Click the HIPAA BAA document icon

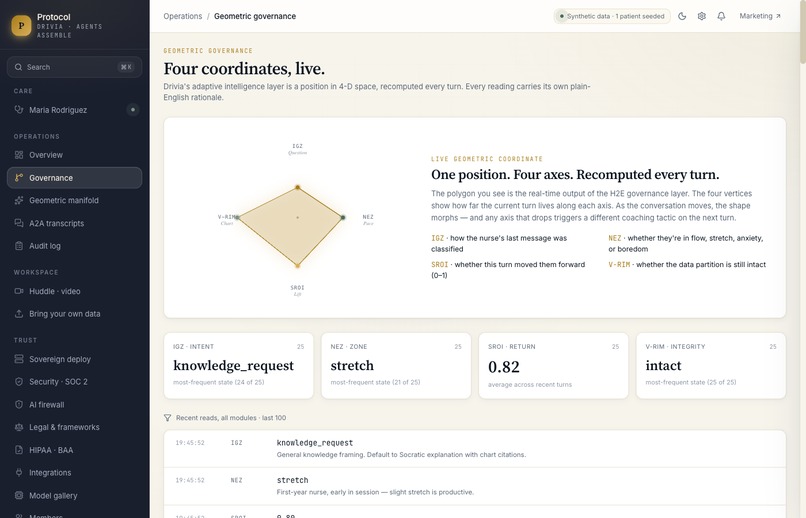tap(19, 450)
